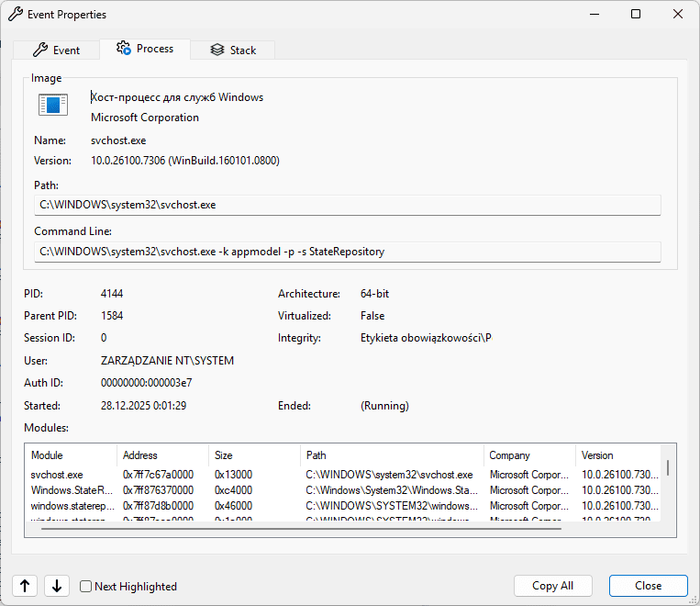
Task: Click the Ended value (Running)
Action: click(384, 406)
